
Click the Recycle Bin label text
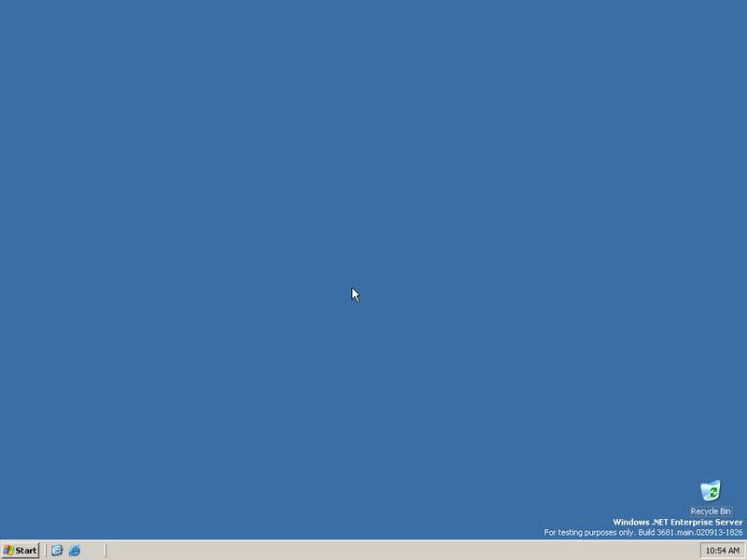click(711, 511)
